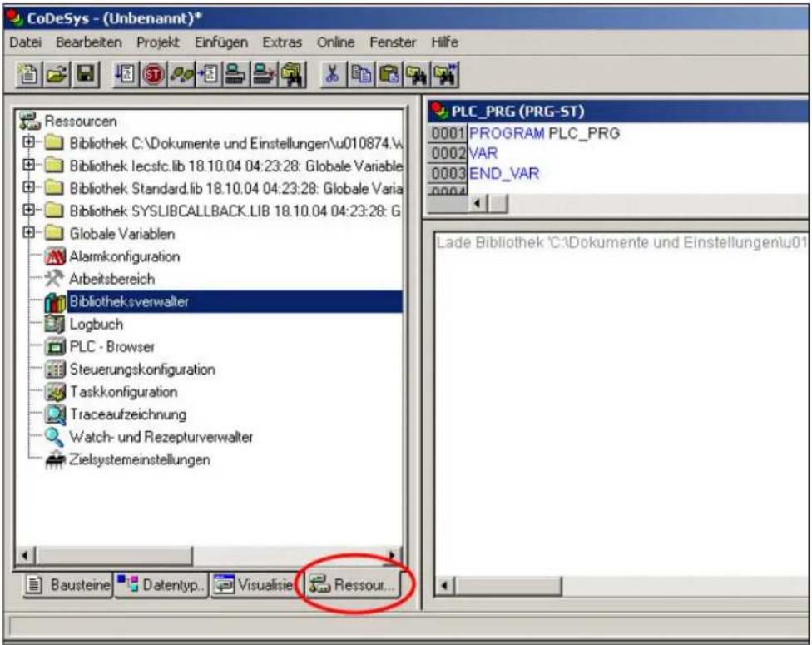Click the New project toolbar icon
Image resolution: width=812 pixels, height=645 pixels.
click(29, 75)
